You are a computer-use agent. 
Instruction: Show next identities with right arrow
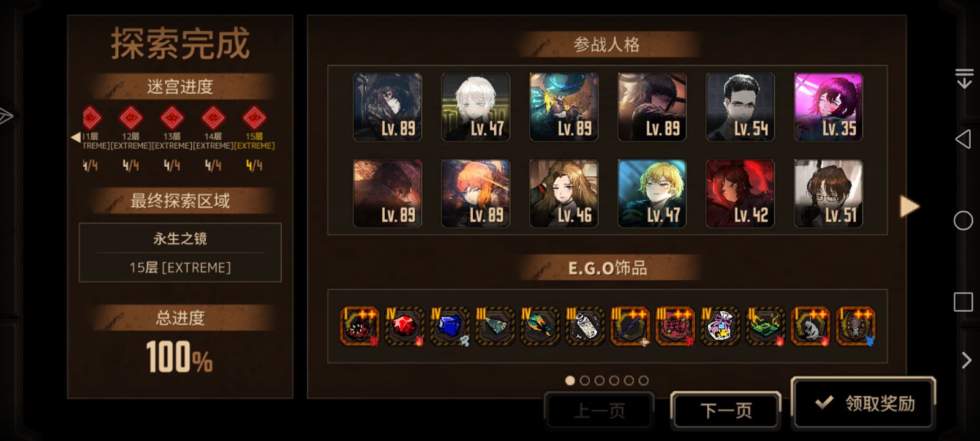(910, 206)
